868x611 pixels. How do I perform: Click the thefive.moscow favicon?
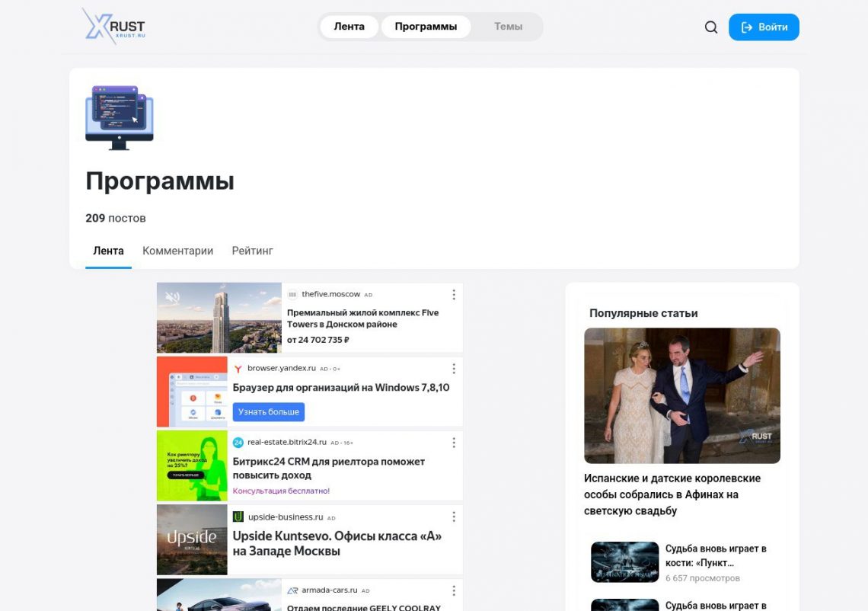pos(292,295)
